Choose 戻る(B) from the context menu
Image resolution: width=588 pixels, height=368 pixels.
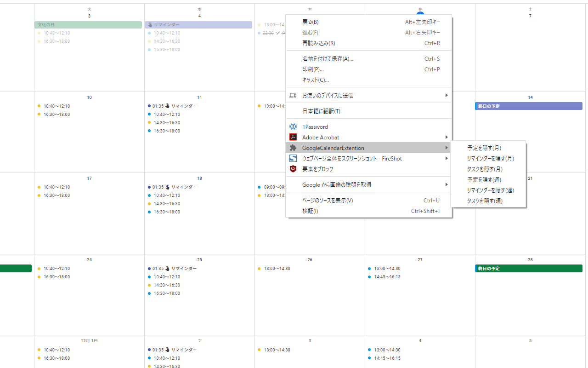[369, 22]
